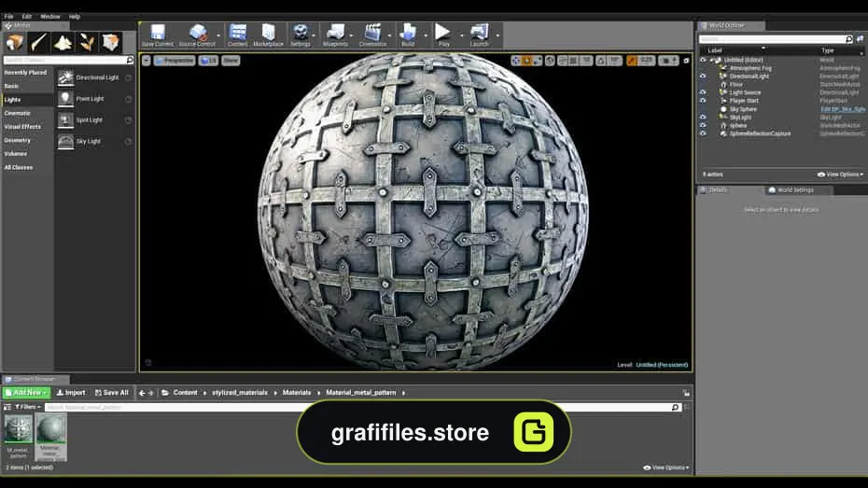868x488 pixels.
Task: Toggle visibility of Player Start actor
Action: click(703, 101)
